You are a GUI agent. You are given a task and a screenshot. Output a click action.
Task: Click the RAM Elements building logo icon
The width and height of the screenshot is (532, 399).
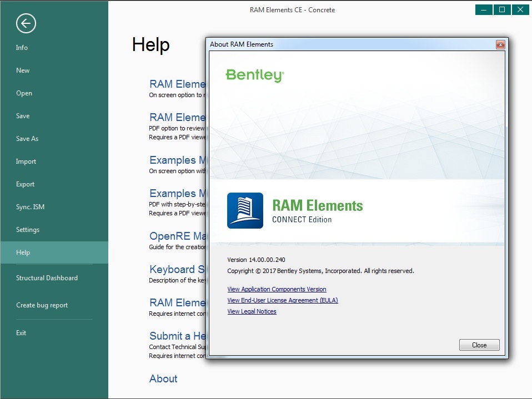(x=245, y=210)
